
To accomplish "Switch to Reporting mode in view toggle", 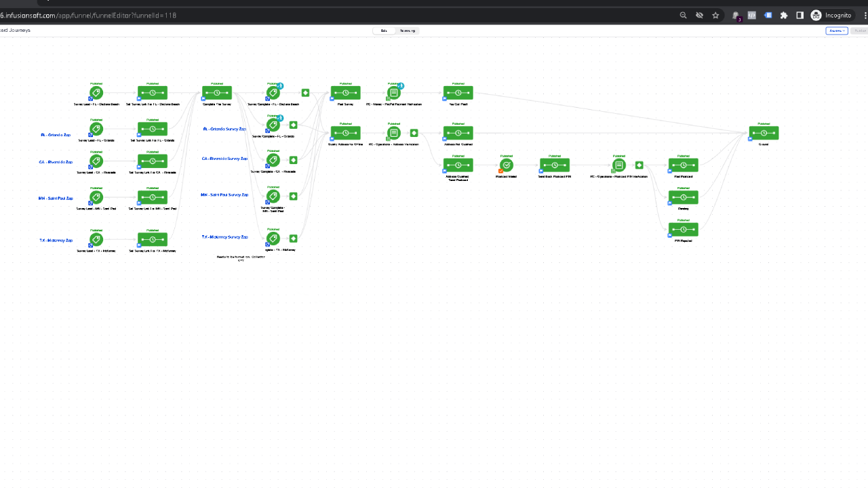I will [x=408, y=30].
